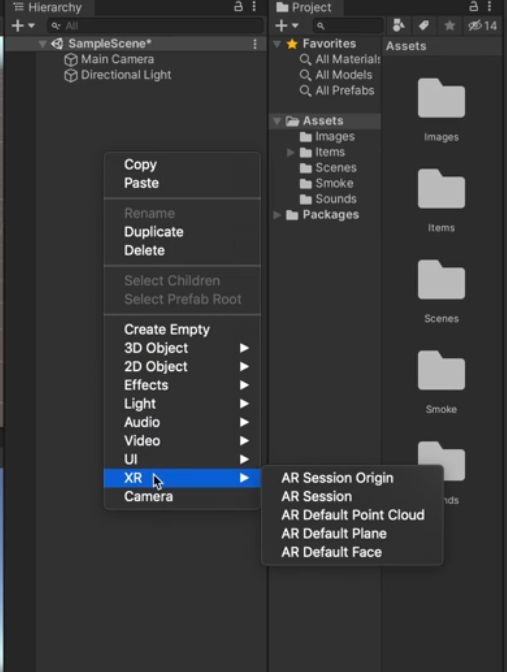Screen dimensions: 507x672
Task: Open the Project plus create dropdown
Action: pos(287,26)
